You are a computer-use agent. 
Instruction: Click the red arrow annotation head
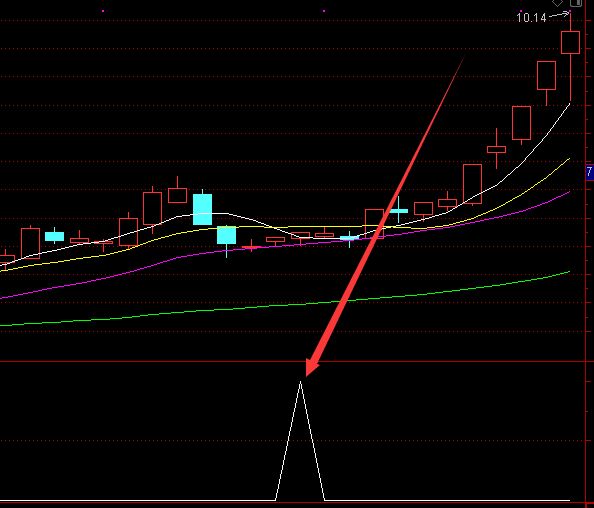click(311, 368)
